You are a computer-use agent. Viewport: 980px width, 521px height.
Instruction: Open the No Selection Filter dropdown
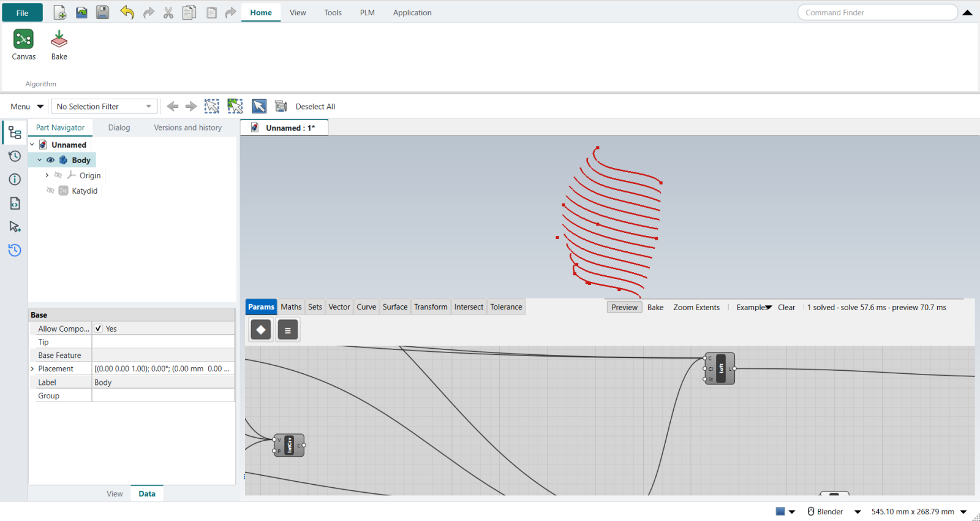click(104, 107)
